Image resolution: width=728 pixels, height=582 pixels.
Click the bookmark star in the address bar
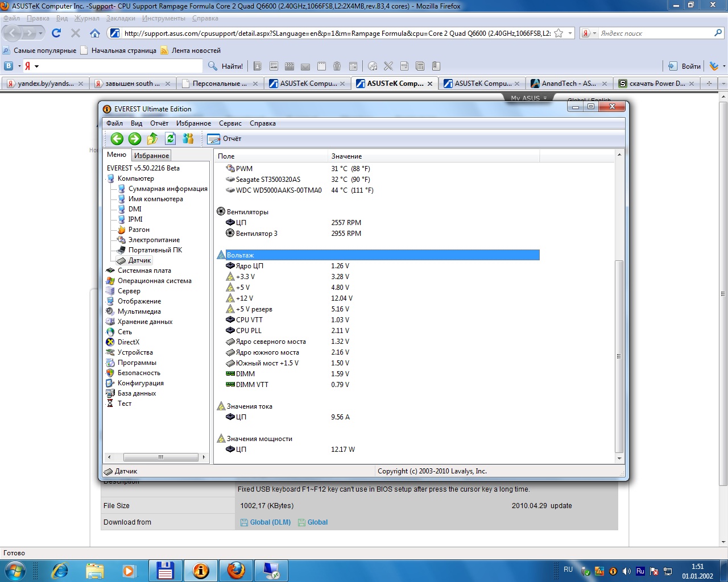pos(559,33)
